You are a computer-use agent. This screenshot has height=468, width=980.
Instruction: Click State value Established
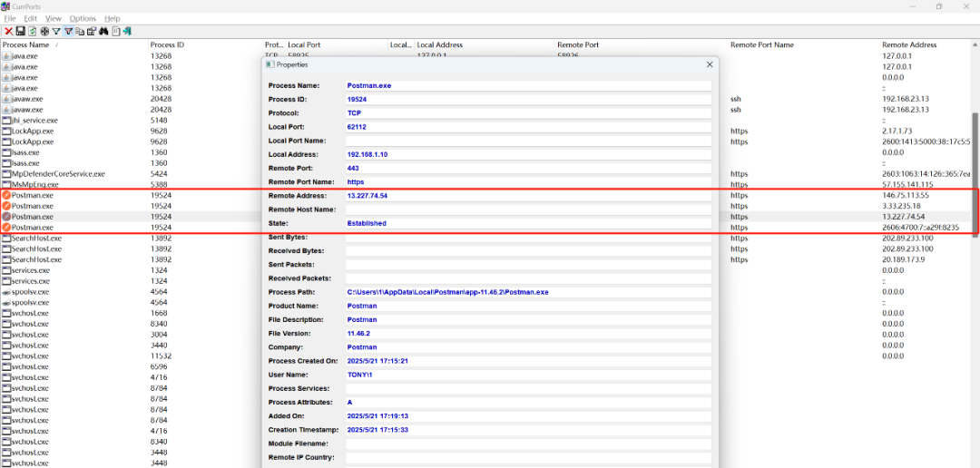(x=367, y=223)
